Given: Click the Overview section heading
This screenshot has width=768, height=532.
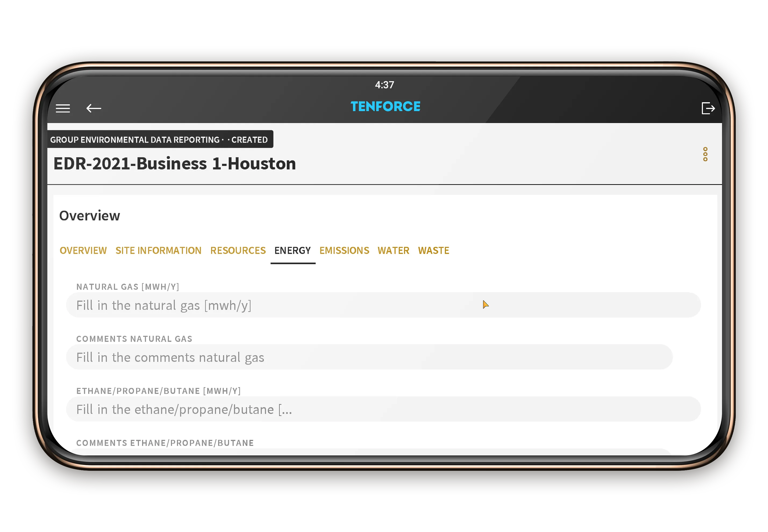Looking at the screenshot, I should 90,216.
